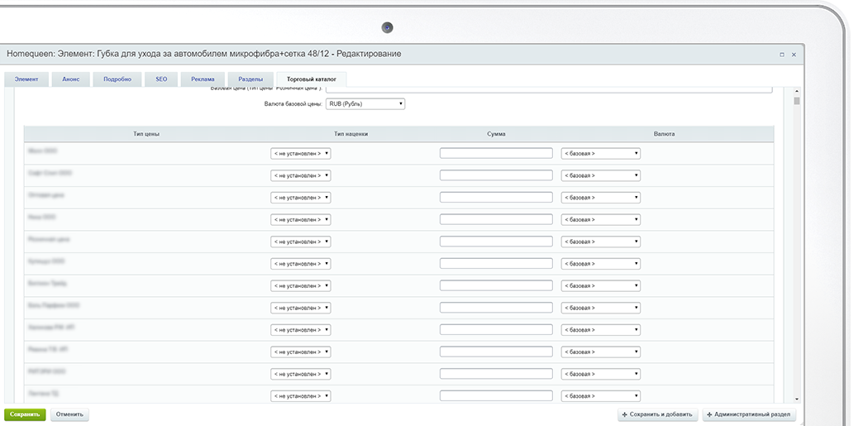Open the Подробно tab
Screen dimensions: 868x426
tap(117, 79)
